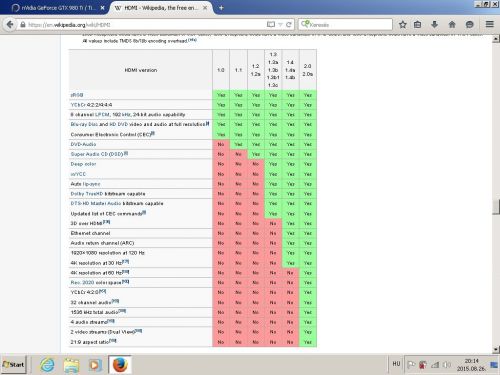Open the DVD-Audio link

[83, 144]
